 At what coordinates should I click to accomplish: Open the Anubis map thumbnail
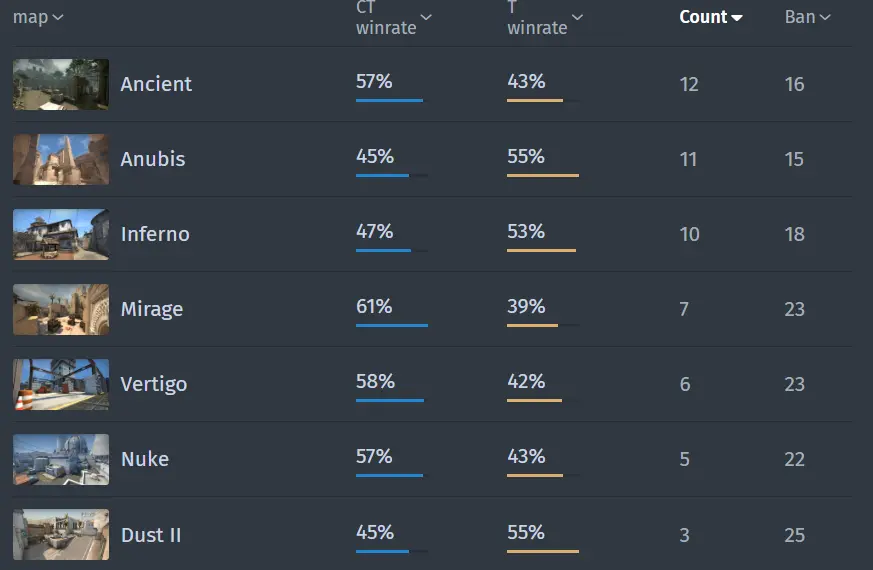point(61,159)
